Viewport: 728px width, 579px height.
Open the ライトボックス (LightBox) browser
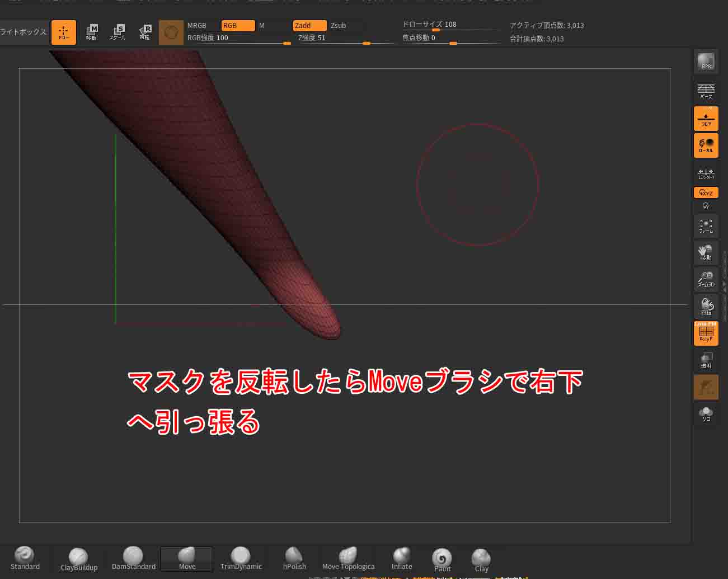(x=24, y=32)
